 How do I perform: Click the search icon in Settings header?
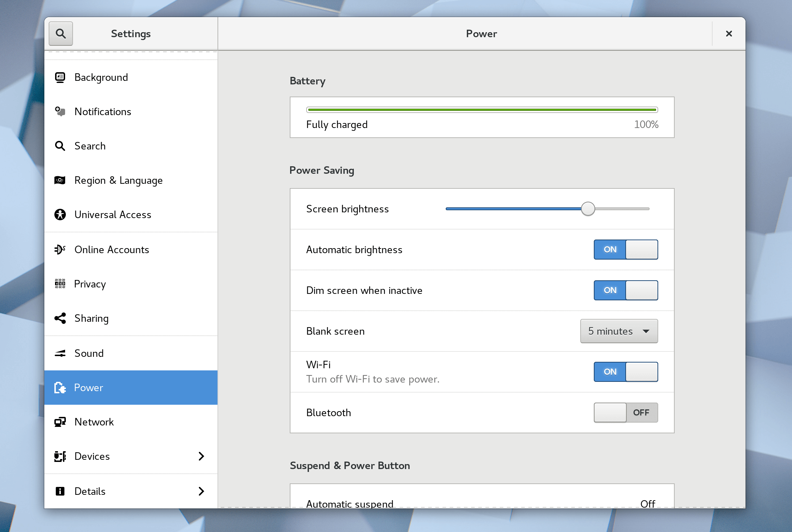(60, 33)
